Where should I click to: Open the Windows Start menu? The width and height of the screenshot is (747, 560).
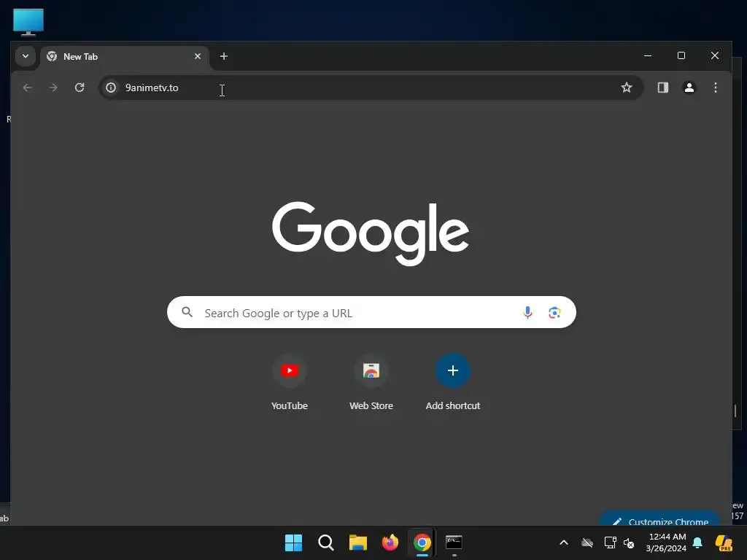tap(293, 542)
